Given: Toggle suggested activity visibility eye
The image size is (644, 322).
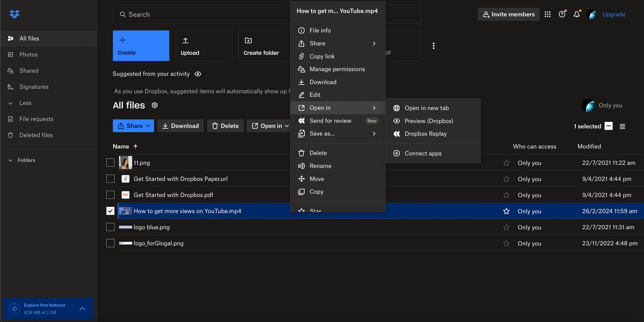Looking at the screenshot, I should [198, 74].
